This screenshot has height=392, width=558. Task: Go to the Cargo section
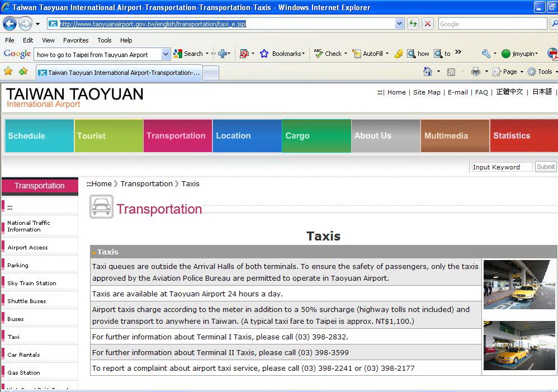pyautogui.click(x=316, y=136)
